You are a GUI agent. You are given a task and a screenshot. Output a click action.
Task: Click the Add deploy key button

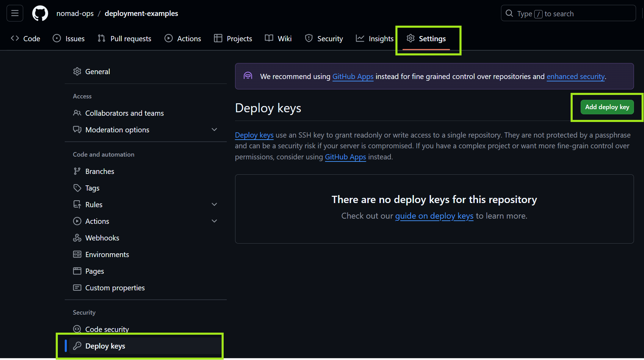point(607,107)
